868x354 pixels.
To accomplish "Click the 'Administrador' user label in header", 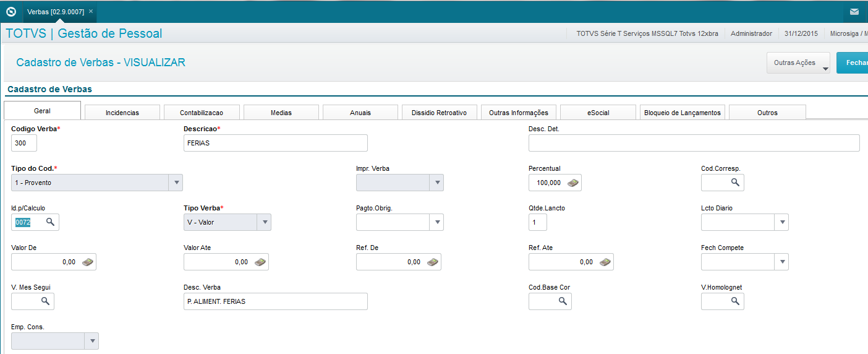I will [751, 34].
